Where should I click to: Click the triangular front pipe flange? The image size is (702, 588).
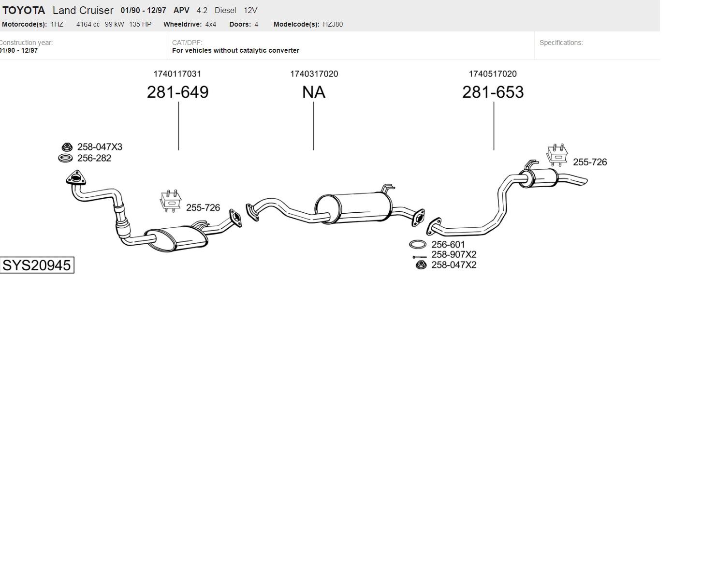pyautogui.click(x=75, y=178)
